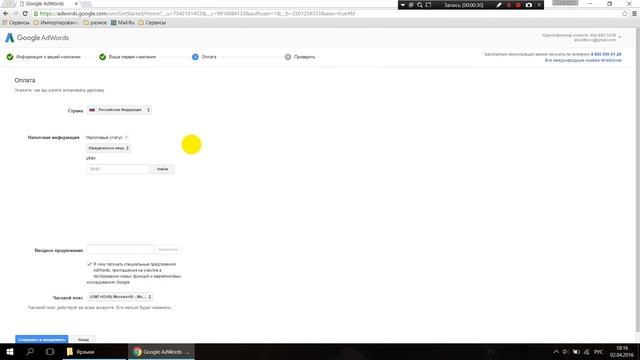640x360 pixels.
Task: Click the Назад button
Action: 83,339
